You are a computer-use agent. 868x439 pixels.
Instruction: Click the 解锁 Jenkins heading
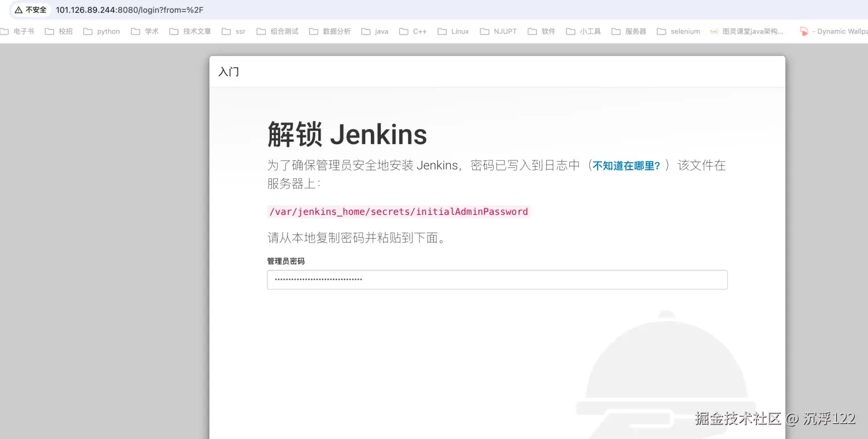347,134
